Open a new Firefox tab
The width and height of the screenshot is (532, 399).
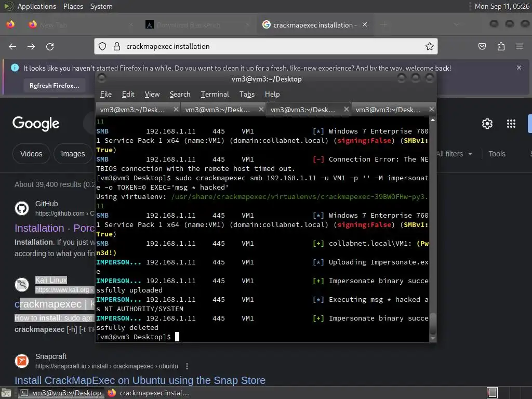coord(384,25)
